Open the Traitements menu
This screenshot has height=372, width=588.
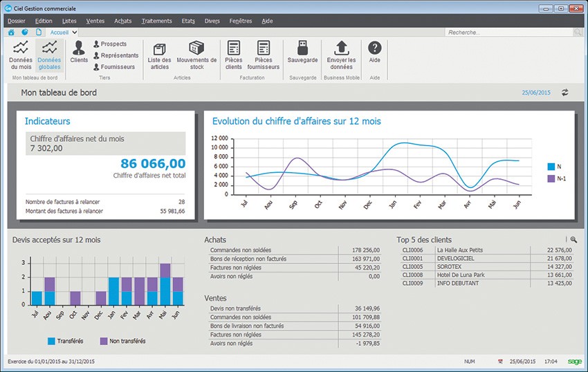[x=156, y=21]
